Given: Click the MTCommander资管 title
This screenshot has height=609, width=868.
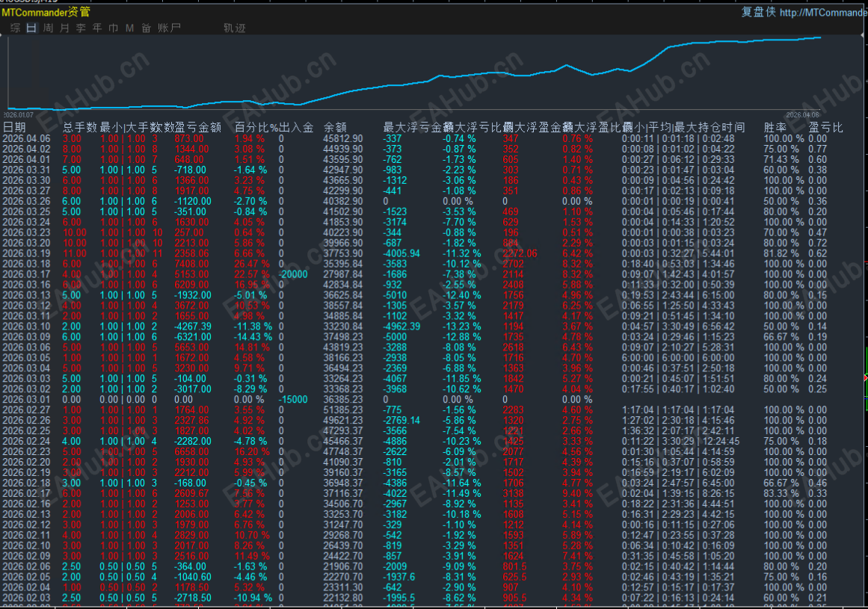Looking at the screenshot, I should click(46, 12).
